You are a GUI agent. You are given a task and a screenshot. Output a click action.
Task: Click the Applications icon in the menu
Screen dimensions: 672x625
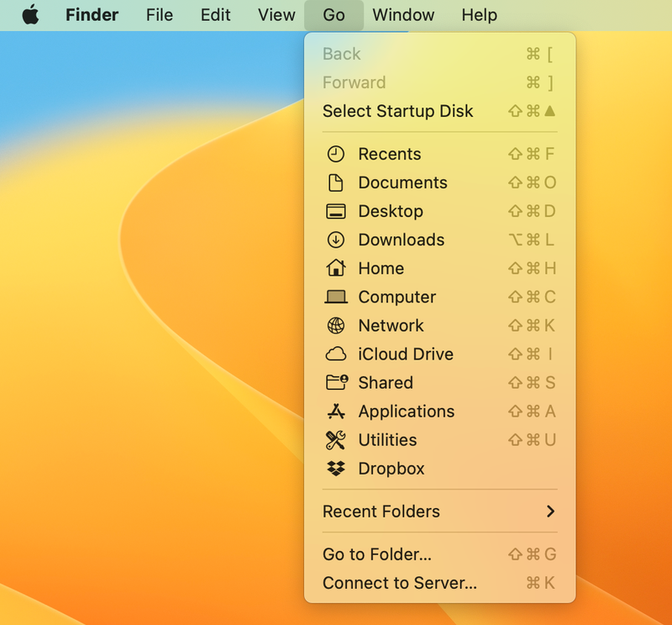pyautogui.click(x=336, y=411)
